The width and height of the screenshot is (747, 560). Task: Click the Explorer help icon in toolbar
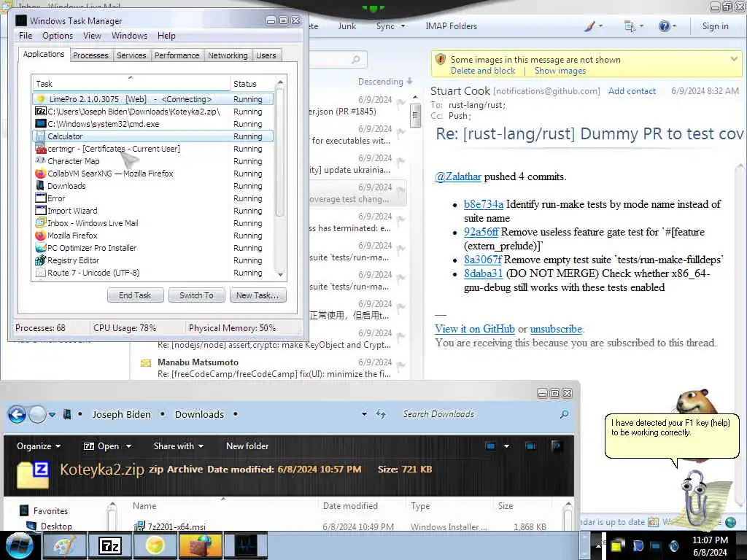coord(556,446)
